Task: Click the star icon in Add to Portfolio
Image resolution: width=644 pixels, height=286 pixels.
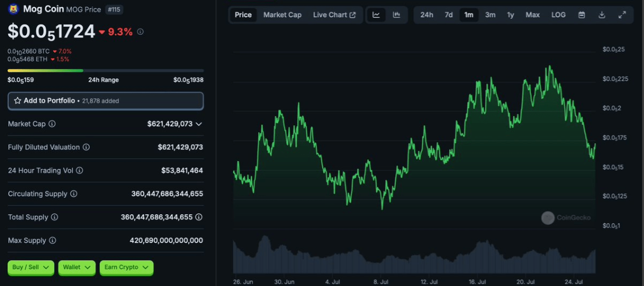Action: (17, 100)
